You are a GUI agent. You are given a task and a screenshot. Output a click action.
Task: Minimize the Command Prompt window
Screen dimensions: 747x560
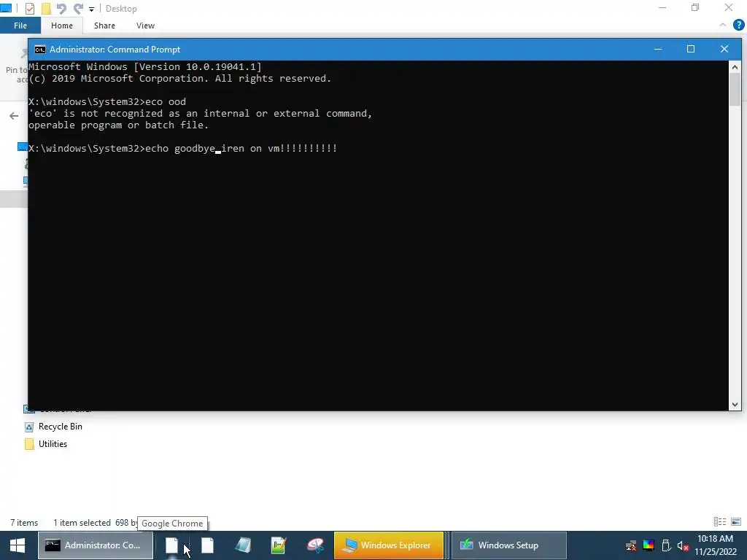658,49
